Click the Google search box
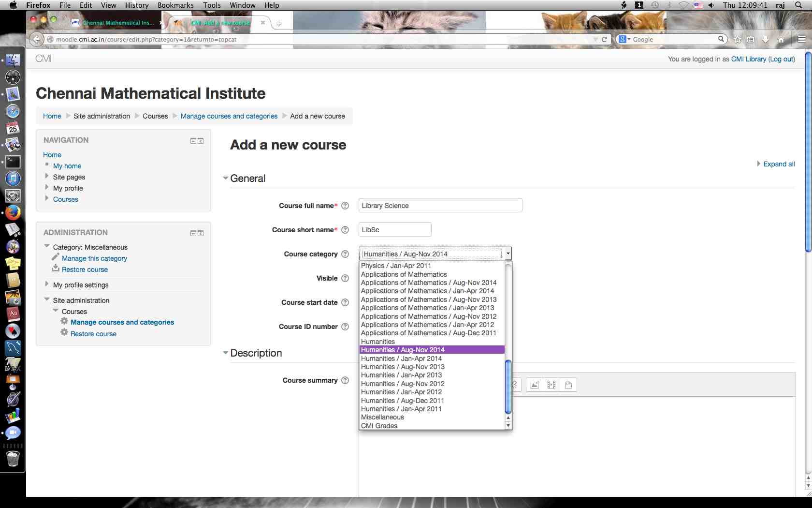This screenshot has width=812, height=508. [672, 39]
